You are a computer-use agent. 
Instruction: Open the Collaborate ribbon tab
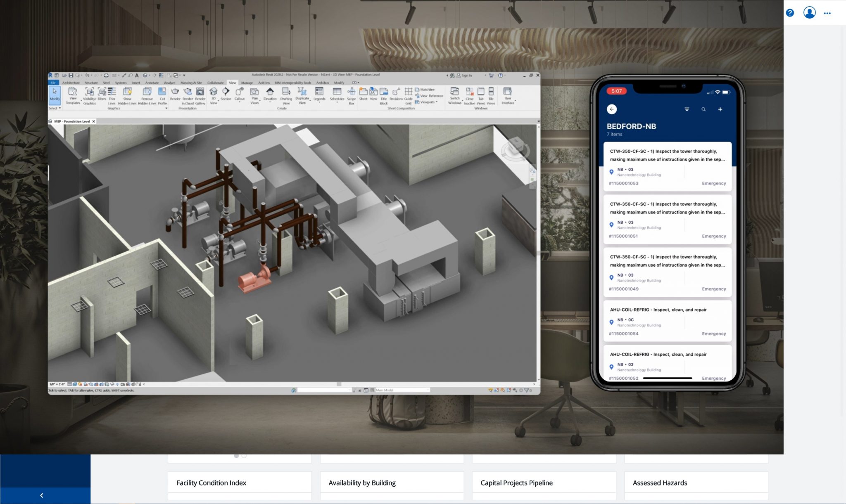[215, 83]
